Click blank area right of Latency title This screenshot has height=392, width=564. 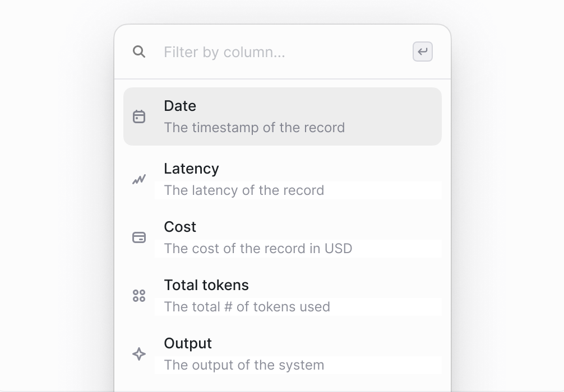click(x=330, y=169)
